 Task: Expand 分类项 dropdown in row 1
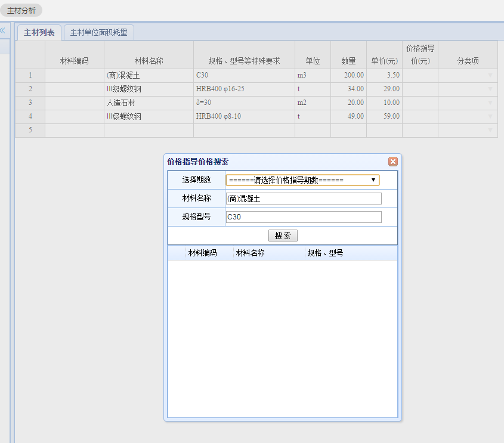click(490, 76)
